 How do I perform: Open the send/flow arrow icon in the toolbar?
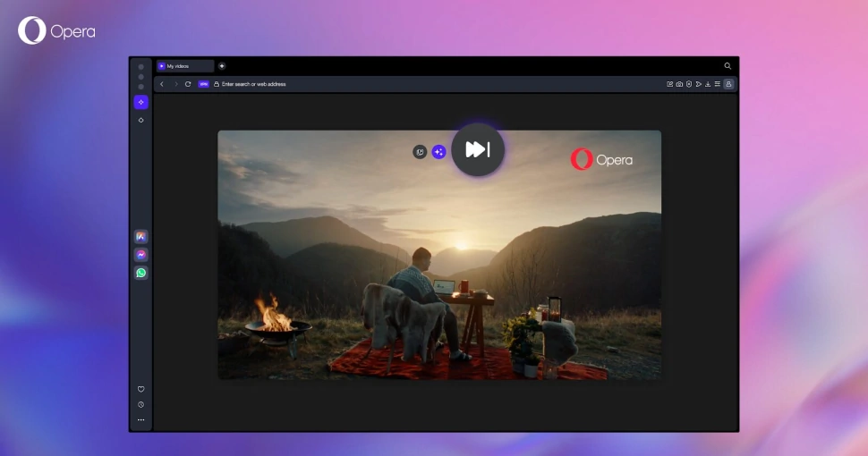click(x=699, y=84)
